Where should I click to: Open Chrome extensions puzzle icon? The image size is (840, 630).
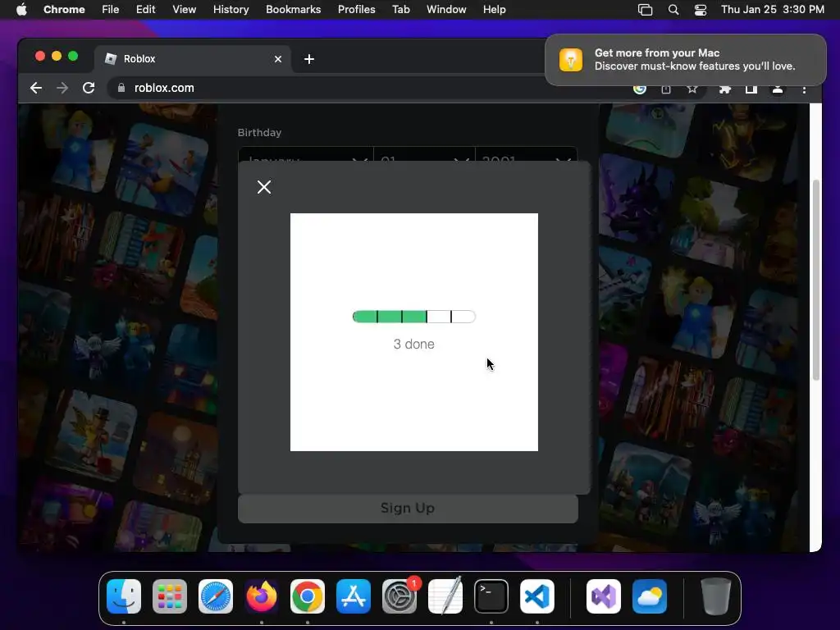click(725, 89)
